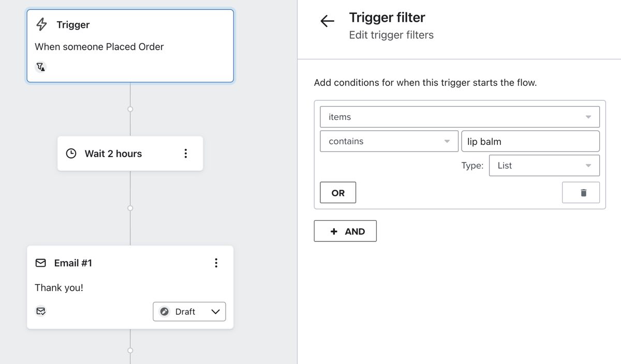Click the envelope icon beside Email #1
Screen dimensions: 621x364
click(x=40, y=263)
